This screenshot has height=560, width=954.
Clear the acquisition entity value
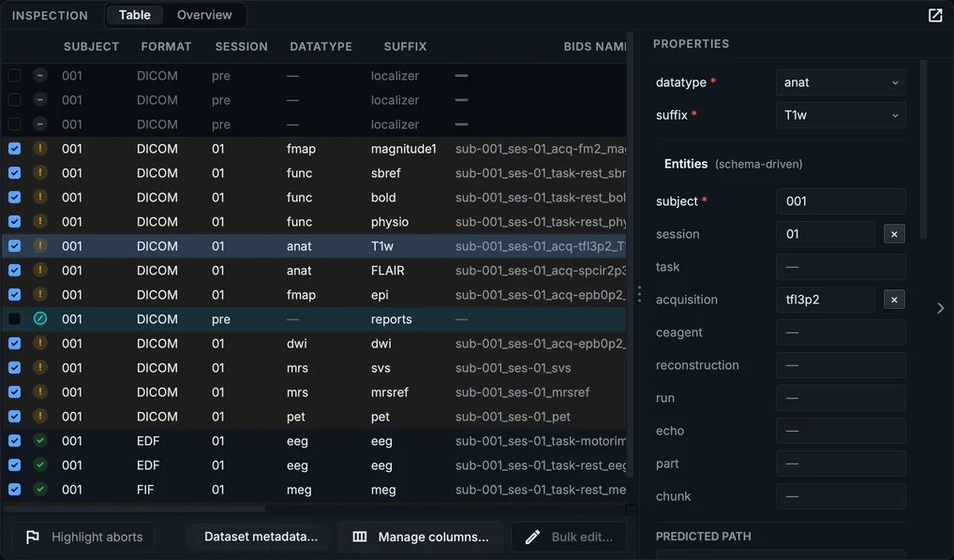[x=894, y=300]
